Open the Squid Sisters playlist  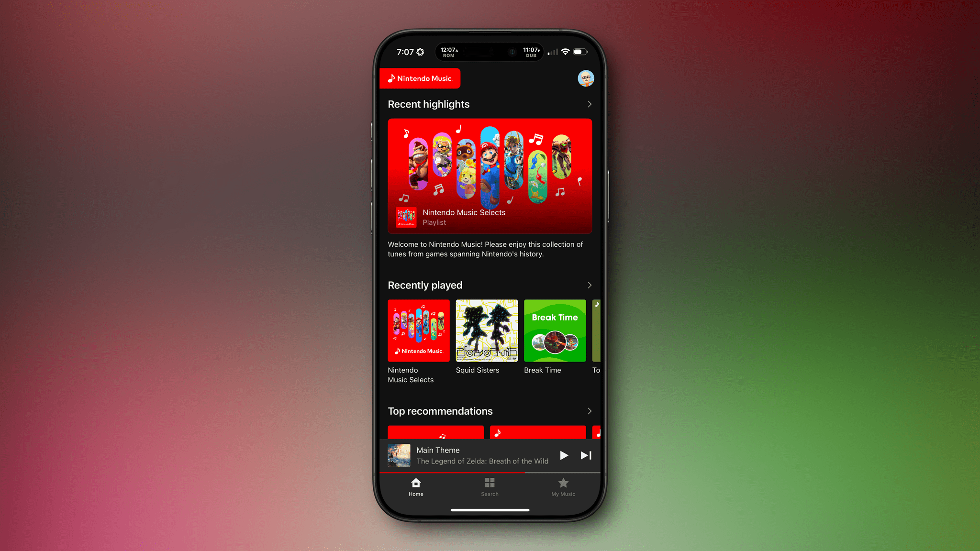486,331
